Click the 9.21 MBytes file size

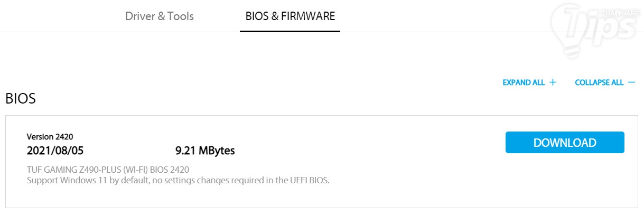coord(205,151)
